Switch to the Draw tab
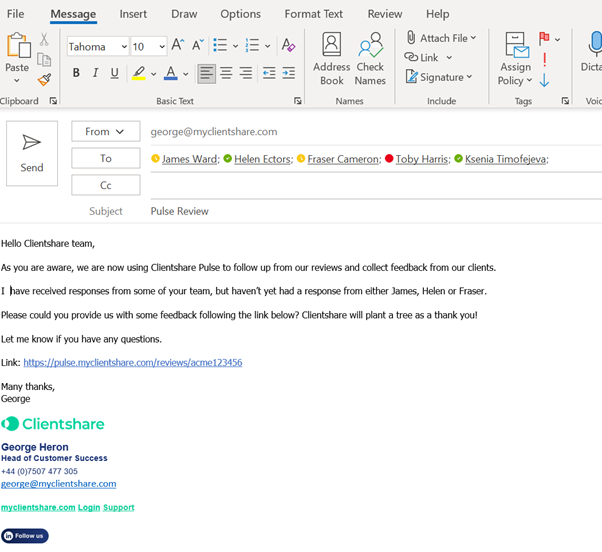602x552 pixels. tap(184, 14)
